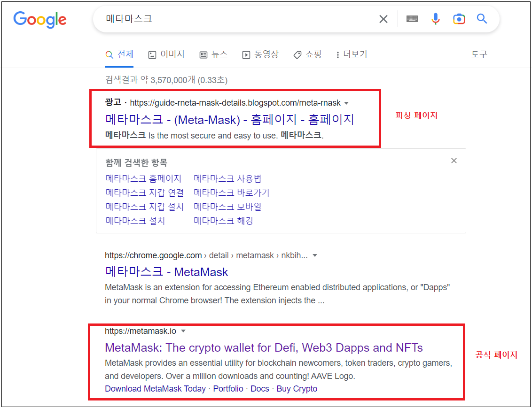Open the Docs sitelink
Viewport: 532px width, 408px height.
tap(260, 389)
